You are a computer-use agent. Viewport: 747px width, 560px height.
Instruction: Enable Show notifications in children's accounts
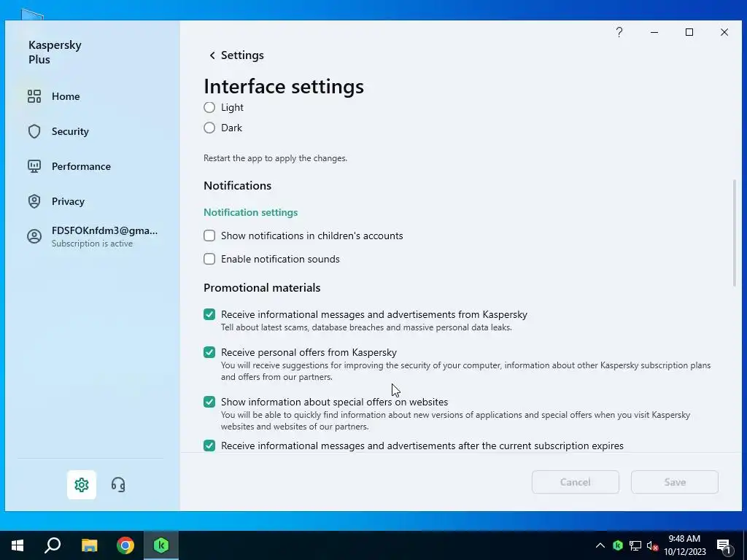209,236
